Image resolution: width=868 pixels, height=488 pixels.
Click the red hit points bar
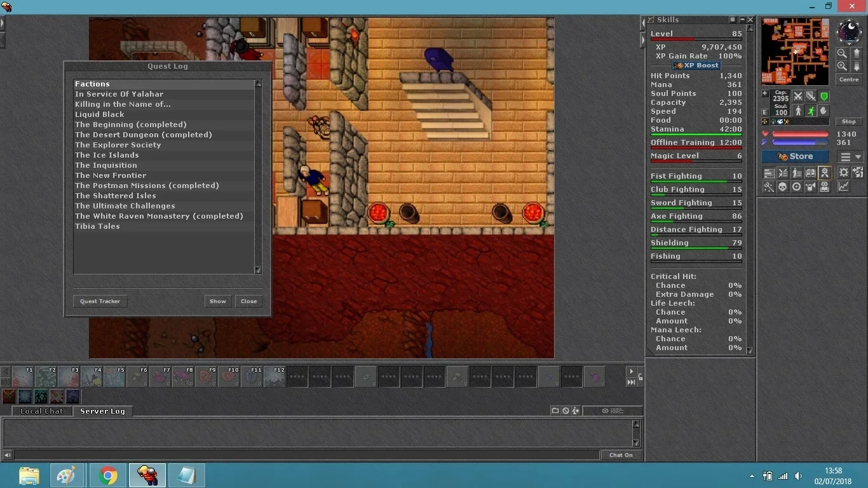point(801,134)
